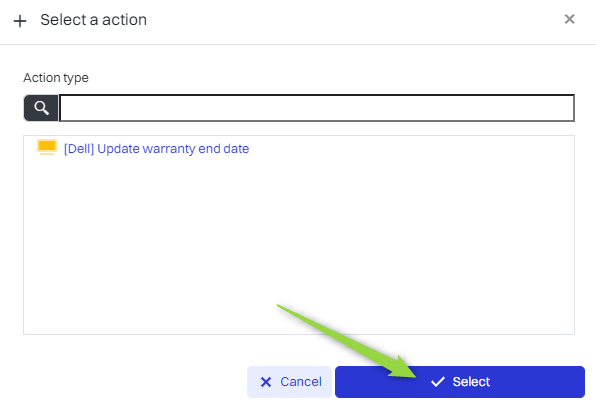Click the tip of the green arrow annotation

tap(415, 376)
